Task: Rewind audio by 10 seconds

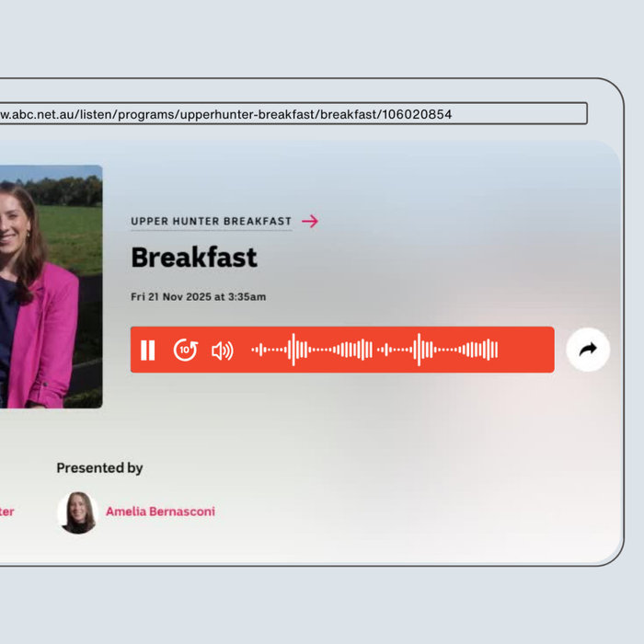Action: (186, 350)
